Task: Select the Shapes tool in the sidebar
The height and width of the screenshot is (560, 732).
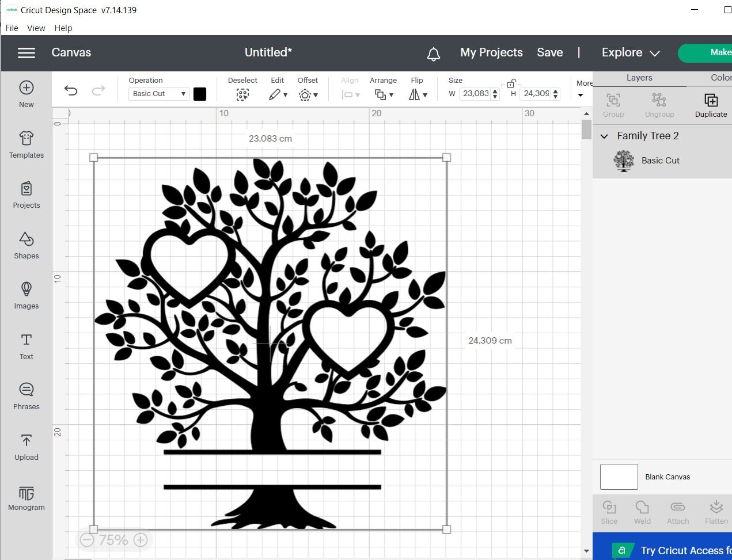Action: (x=26, y=246)
